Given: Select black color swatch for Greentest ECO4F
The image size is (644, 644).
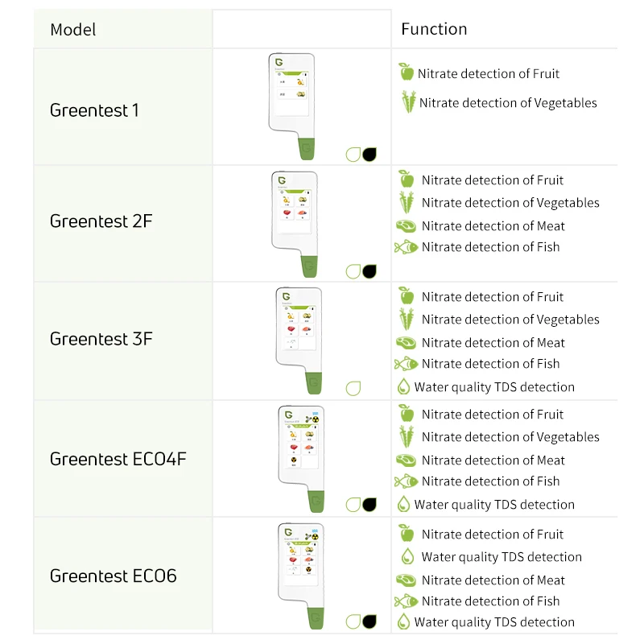Looking at the screenshot, I should [370, 505].
